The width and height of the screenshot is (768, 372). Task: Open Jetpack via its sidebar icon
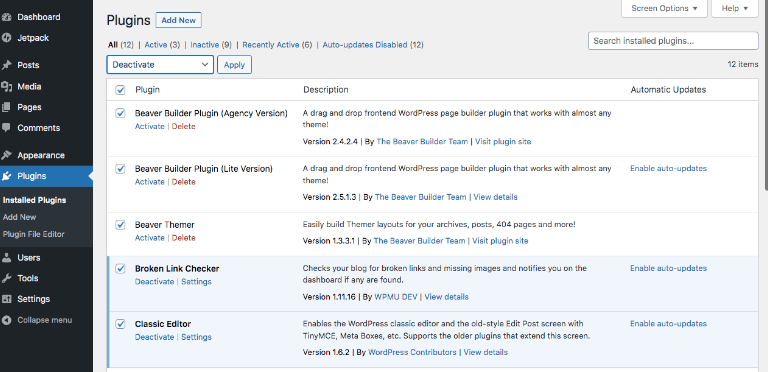[6, 38]
